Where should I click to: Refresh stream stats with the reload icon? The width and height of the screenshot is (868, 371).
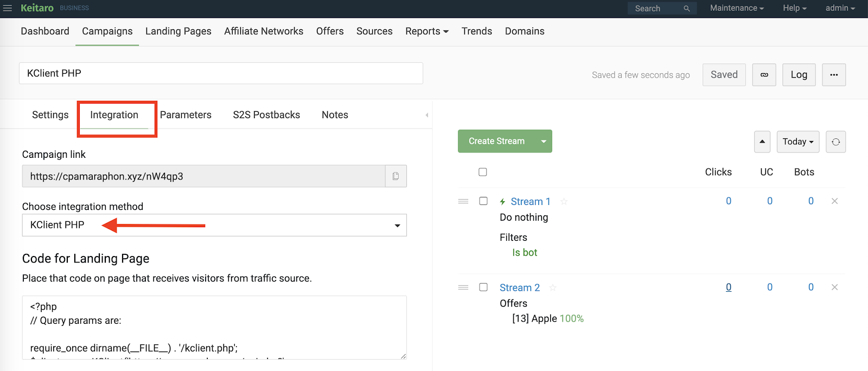tap(835, 142)
